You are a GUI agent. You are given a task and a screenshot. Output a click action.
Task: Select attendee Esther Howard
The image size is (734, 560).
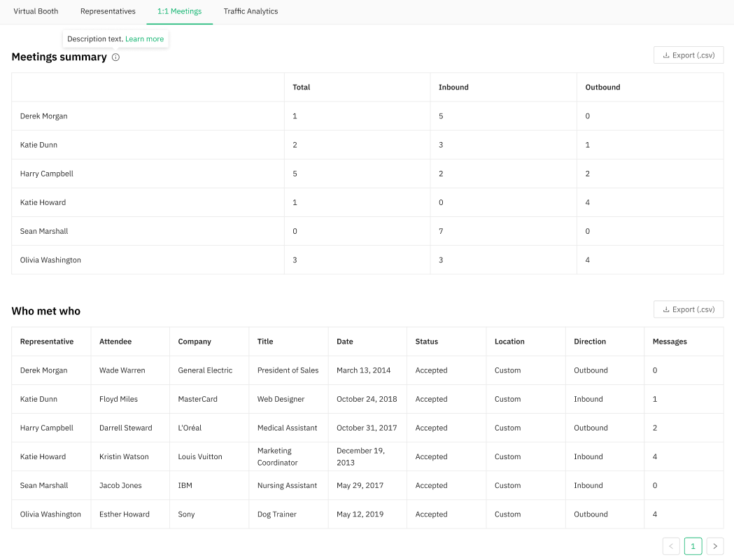point(124,514)
